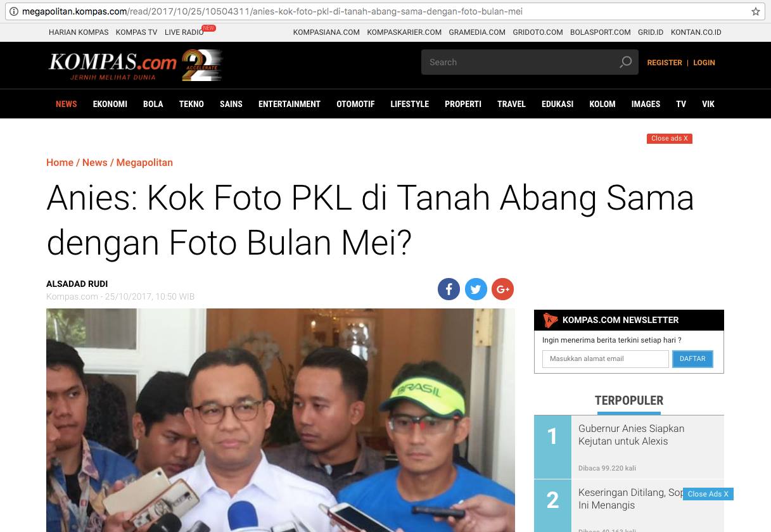
Task: Click the search magnifier icon
Action: [625, 62]
